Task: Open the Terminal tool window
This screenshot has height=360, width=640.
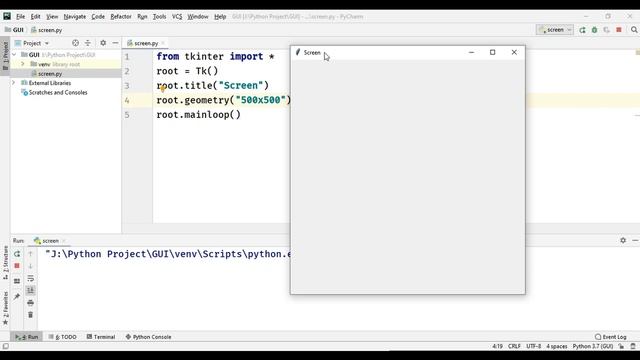Action: pos(101,337)
